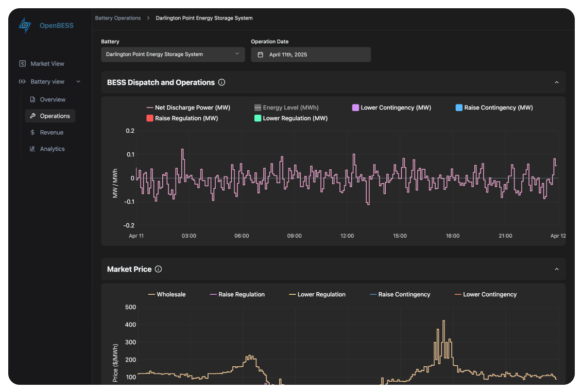Click the OpenBESS logo icon
Screen dimensions: 582x392
click(25, 25)
